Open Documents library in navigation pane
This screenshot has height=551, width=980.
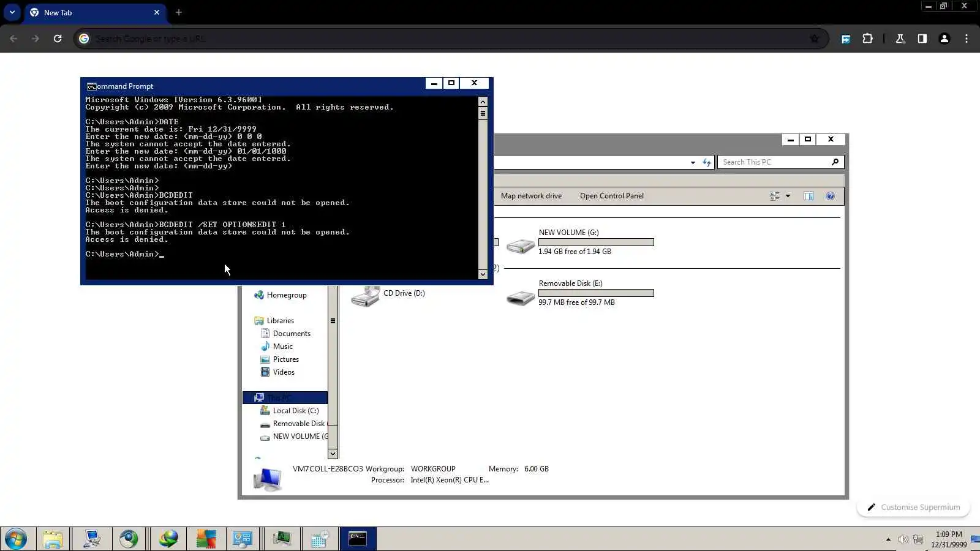[286, 334]
